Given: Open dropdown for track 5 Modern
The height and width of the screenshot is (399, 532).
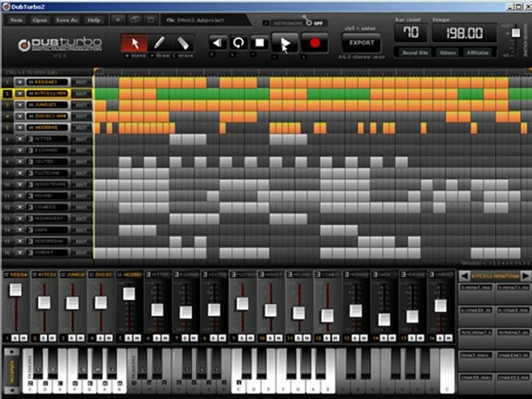Looking at the screenshot, I should [20, 127].
